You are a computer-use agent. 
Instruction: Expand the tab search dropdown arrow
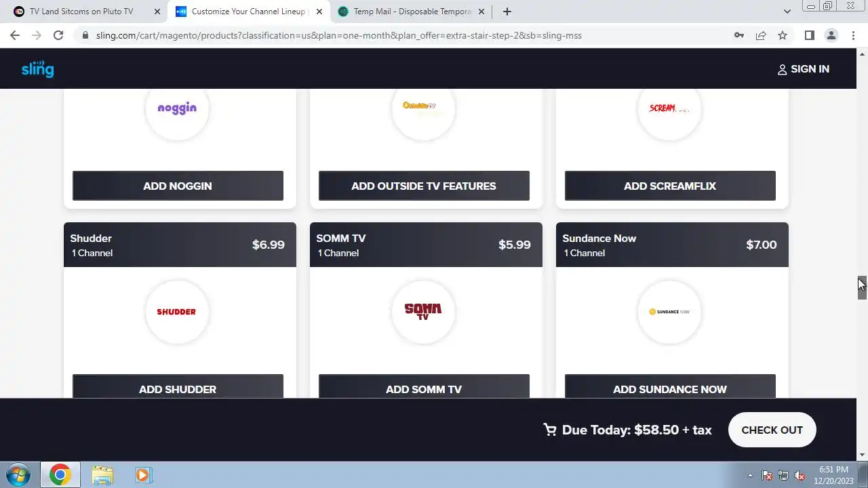pos(787,12)
